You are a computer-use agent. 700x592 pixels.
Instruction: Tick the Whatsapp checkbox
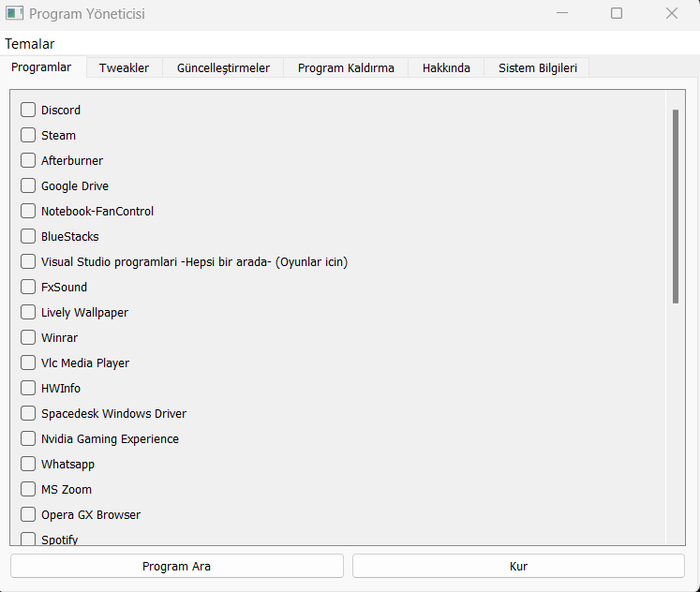[x=28, y=464]
